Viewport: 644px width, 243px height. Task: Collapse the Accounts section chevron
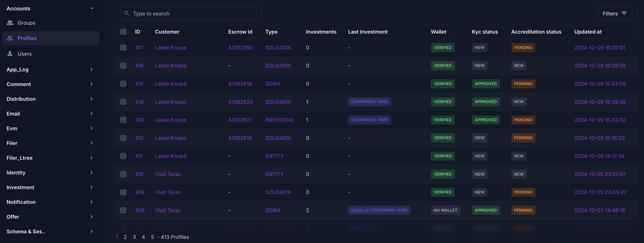[x=92, y=8]
